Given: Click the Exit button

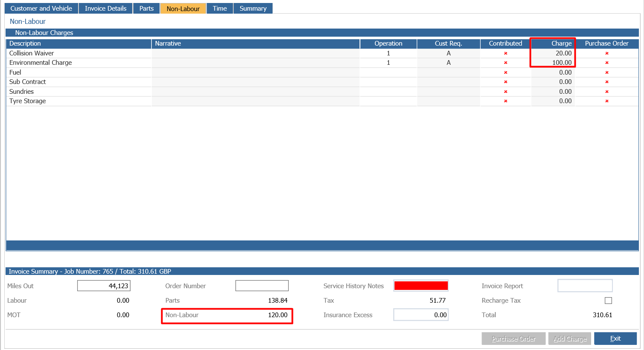Looking at the screenshot, I should pos(615,338).
